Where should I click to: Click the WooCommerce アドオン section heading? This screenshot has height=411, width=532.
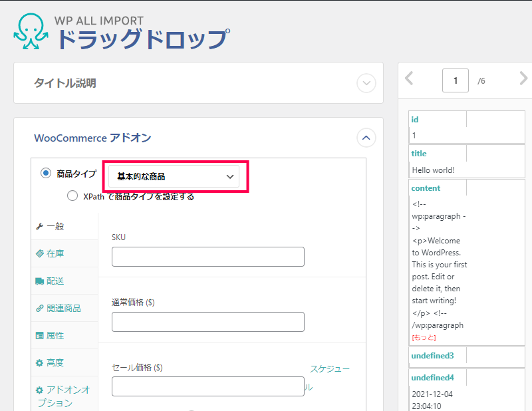pyautogui.click(x=92, y=138)
